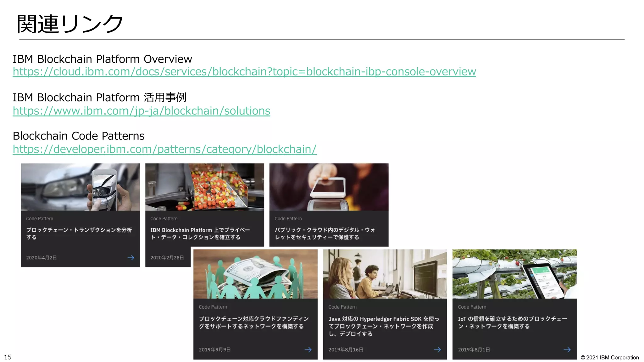Select card title パブリック・クラウド内のデジタル・ウォレット
Screen dimensions: 644x362
pyautogui.click(x=325, y=233)
